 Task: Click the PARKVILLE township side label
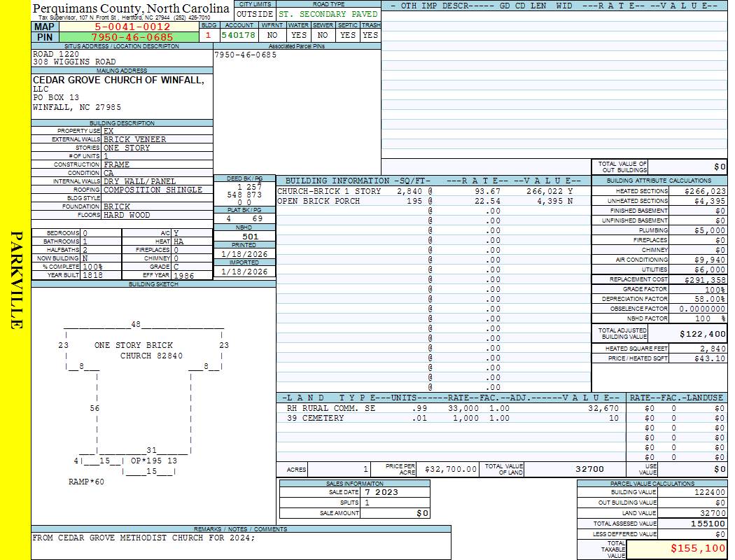(x=16, y=280)
